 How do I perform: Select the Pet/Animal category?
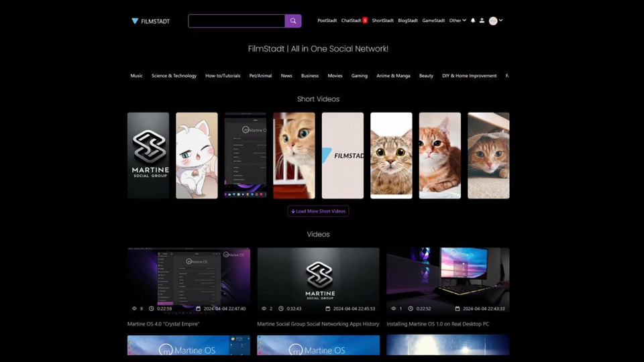coord(260,76)
